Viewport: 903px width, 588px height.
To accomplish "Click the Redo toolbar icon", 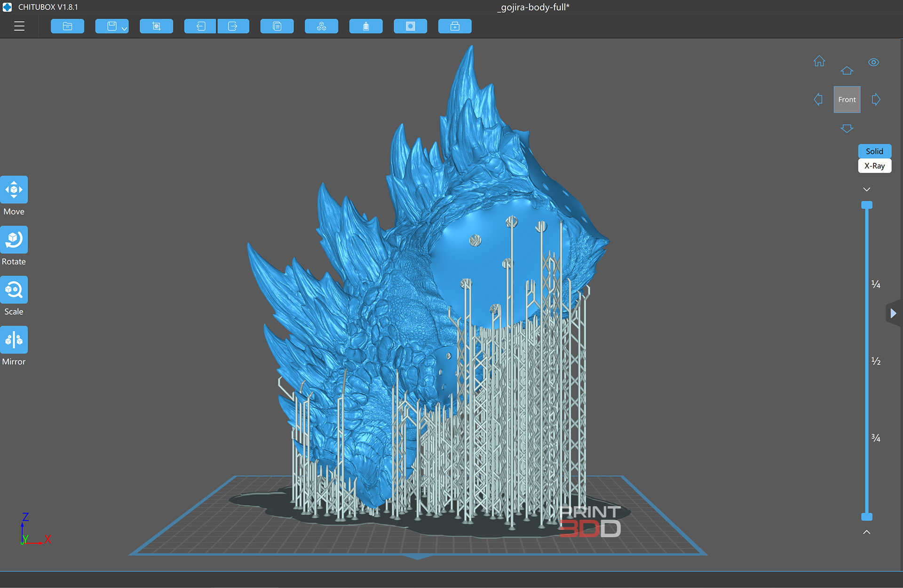I will coord(233,26).
